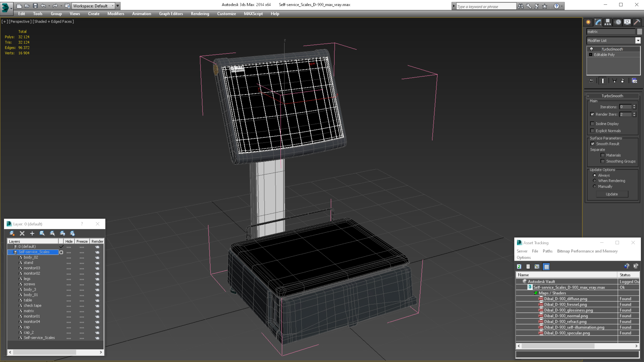
Task: Remove modifier from stack trash icon
Action: coord(623,81)
